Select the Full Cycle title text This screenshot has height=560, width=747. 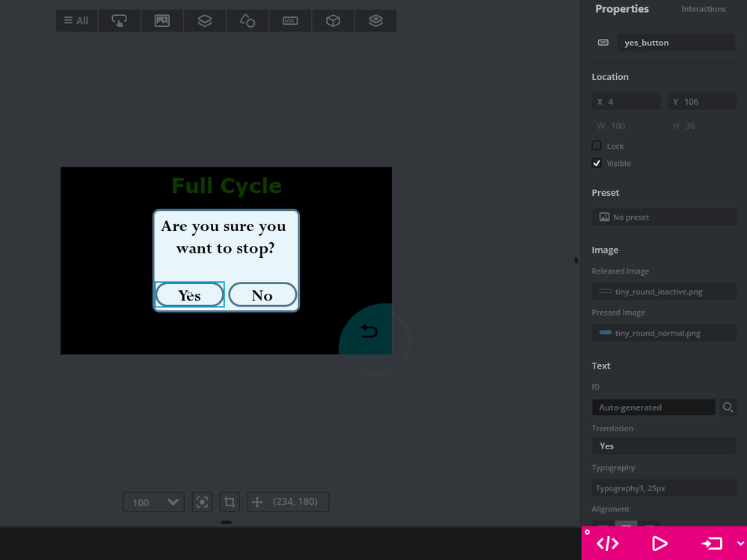227,185
